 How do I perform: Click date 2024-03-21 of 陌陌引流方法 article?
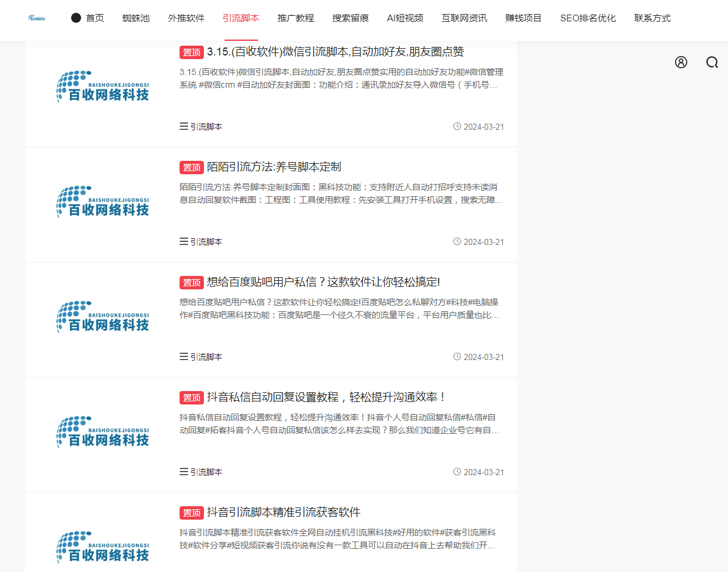point(484,242)
